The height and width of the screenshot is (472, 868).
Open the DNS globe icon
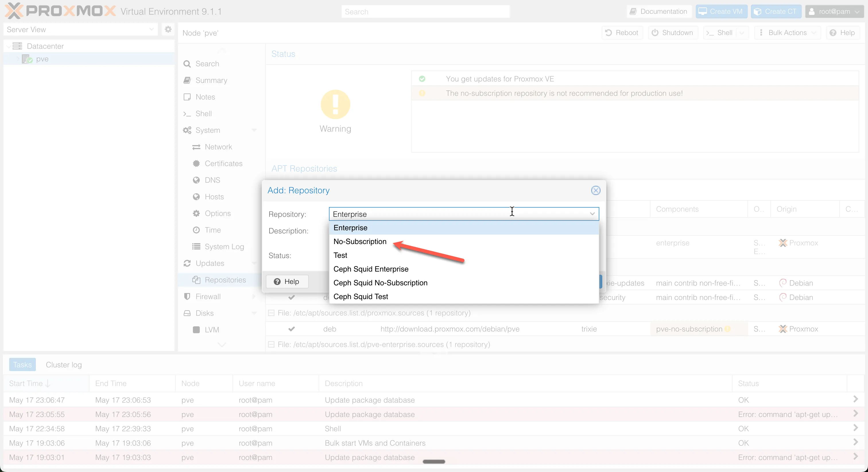196,180
